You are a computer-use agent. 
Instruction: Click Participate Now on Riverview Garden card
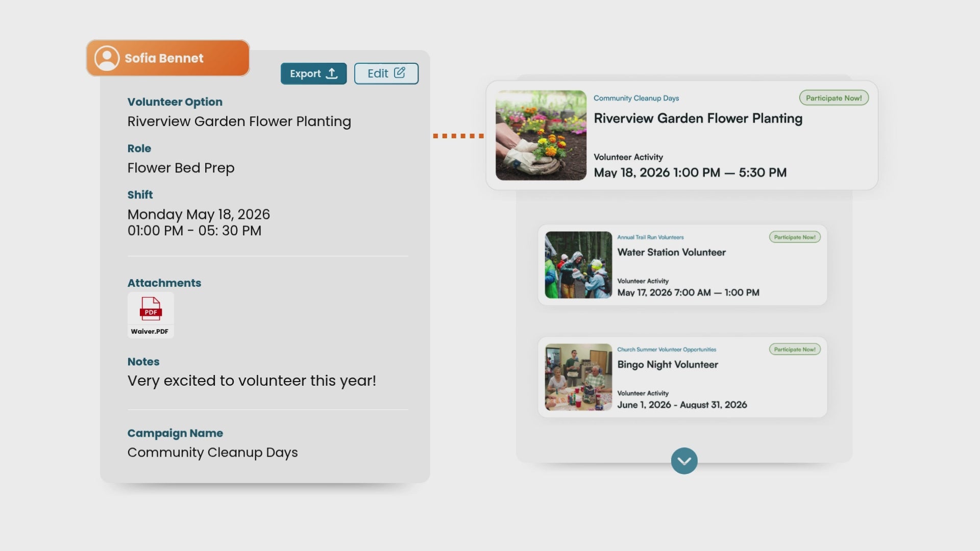(x=834, y=98)
